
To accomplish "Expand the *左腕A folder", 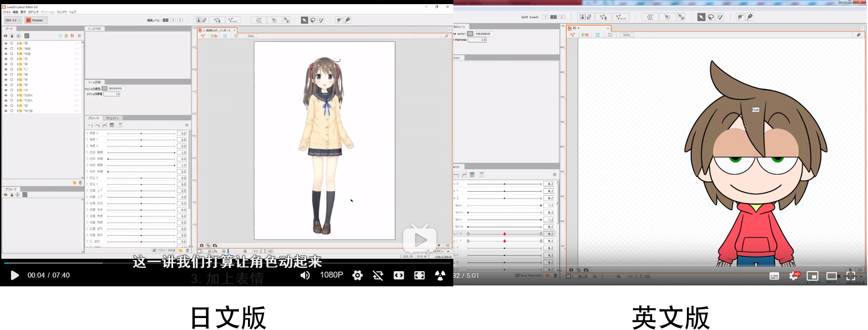I will (x=17, y=100).
